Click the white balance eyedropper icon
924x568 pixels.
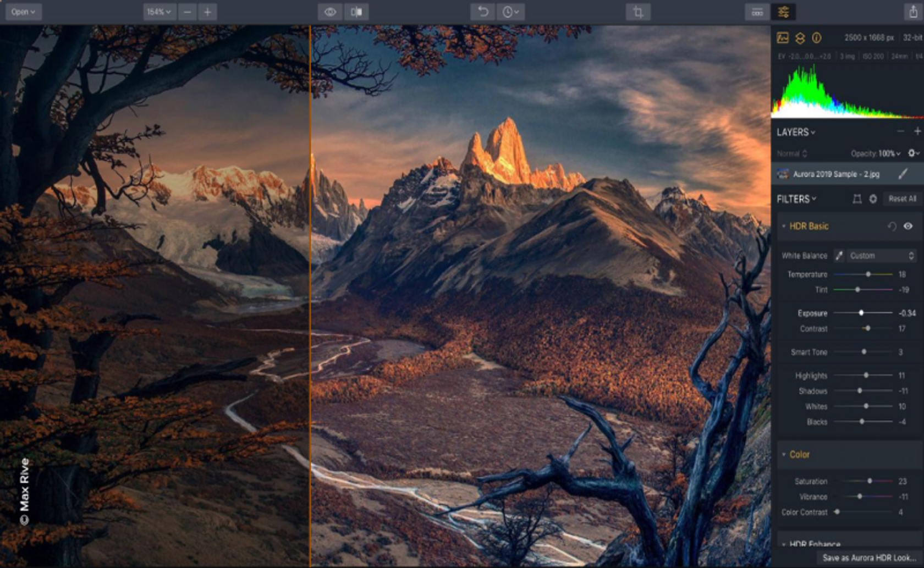(838, 255)
